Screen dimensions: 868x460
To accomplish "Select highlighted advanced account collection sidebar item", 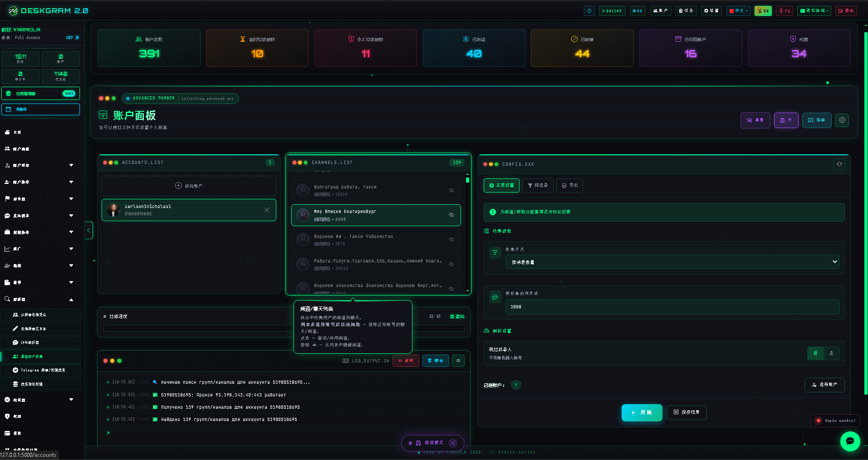I will click(41, 356).
